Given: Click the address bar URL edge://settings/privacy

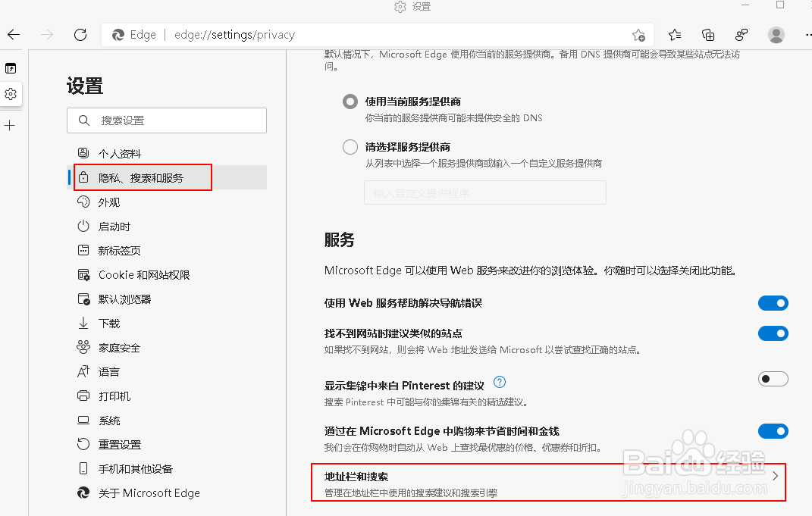Looking at the screenshot, I should tap(234, 35).
